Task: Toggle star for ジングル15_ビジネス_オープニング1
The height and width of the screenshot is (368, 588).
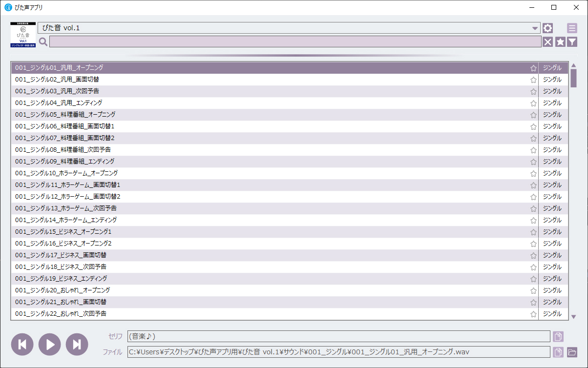Action: click(533, 232)
